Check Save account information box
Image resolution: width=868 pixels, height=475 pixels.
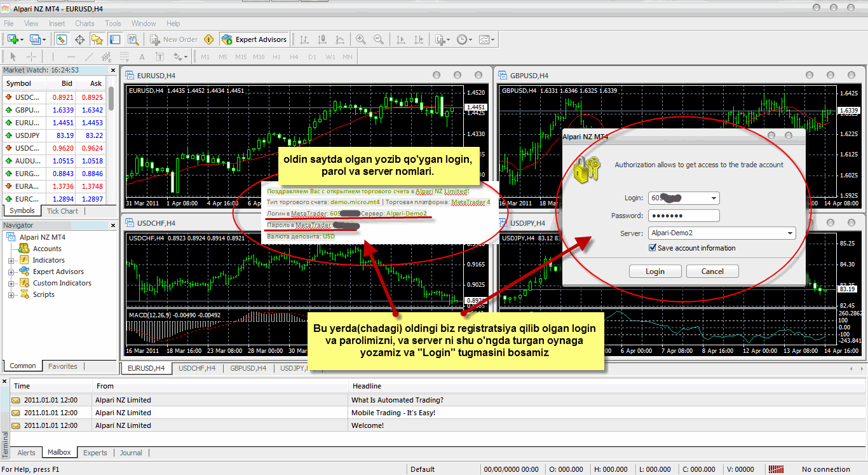coord(652,248)
